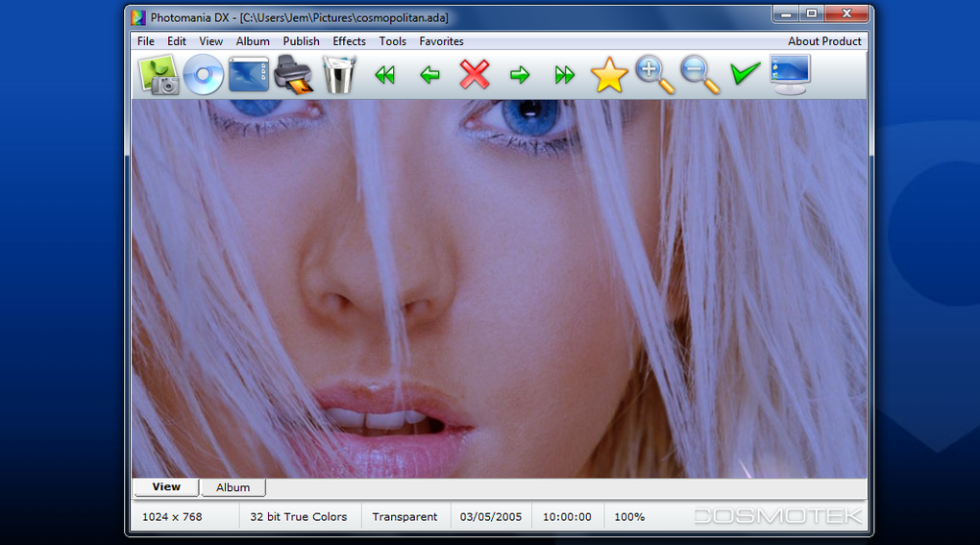Click the desktop monitor wallpaper icon

790,74
